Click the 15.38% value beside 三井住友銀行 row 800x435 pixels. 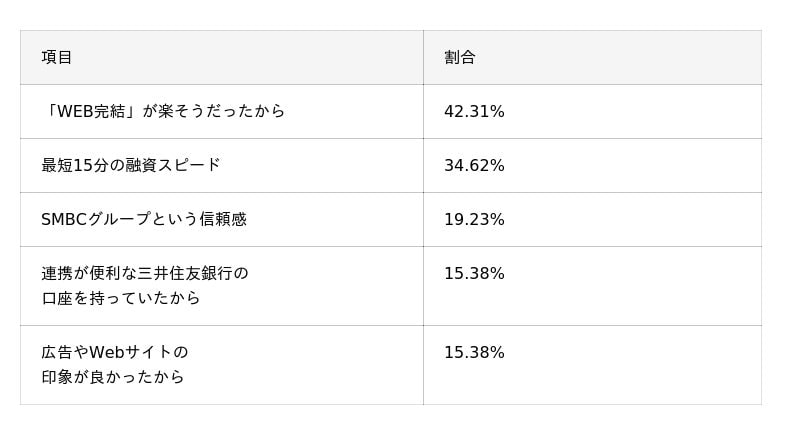coord(474,274)
